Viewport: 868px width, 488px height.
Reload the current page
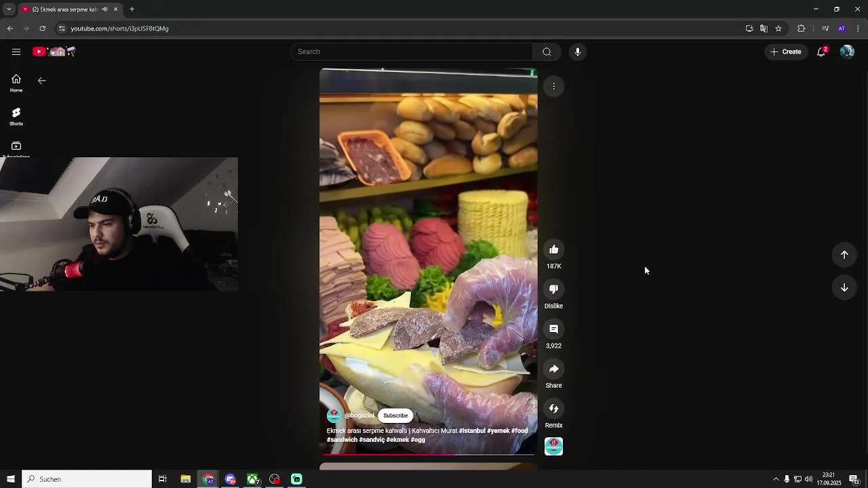pyautogui.click(x=42, y=28)
